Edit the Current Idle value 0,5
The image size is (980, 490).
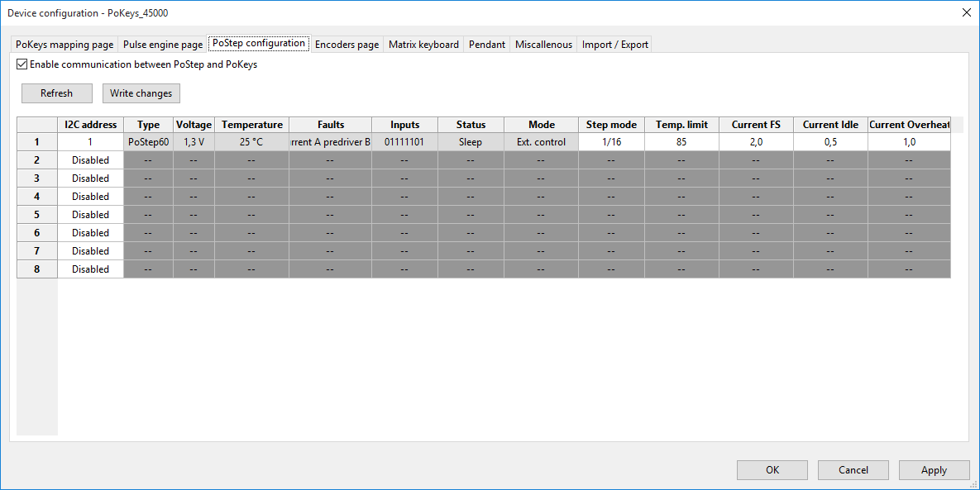[830, 142]
